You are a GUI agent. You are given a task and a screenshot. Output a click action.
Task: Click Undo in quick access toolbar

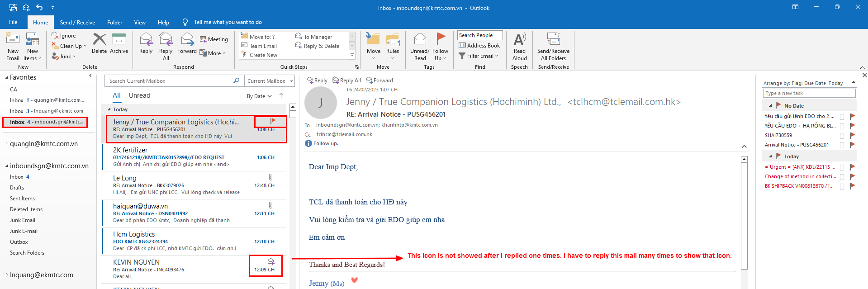click(39, 8)
